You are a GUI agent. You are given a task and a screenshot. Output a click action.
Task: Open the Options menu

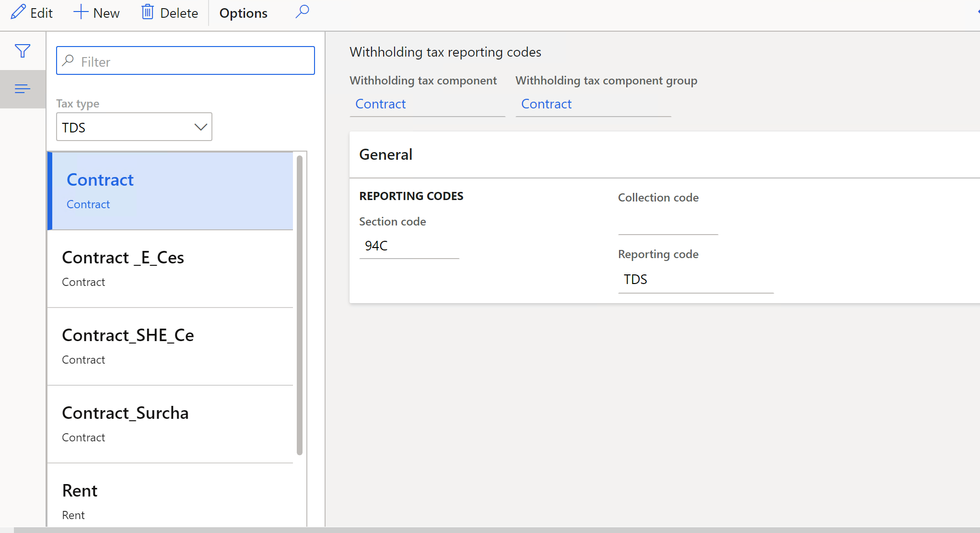click(x=243, y=13)
